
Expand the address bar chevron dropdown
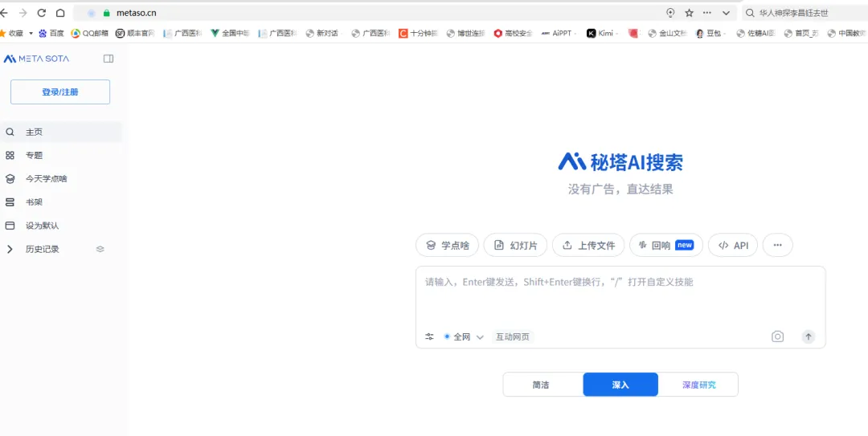pos(727,13)
